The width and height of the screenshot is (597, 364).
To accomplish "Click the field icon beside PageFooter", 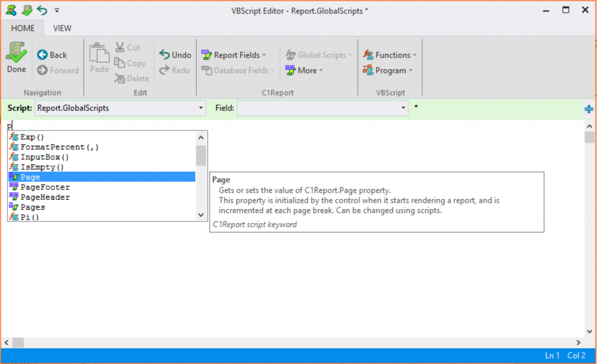I will click(14, 186).
